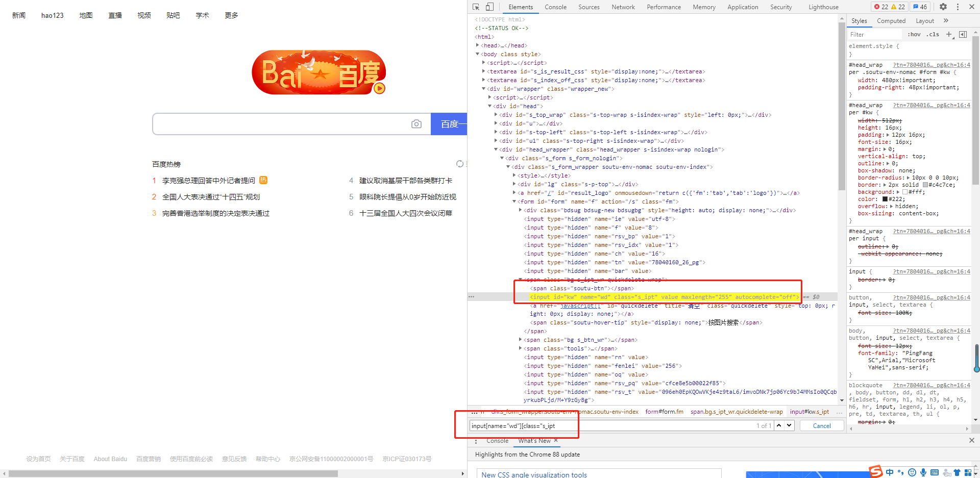Select input#kw.s_ipt breadcrumb
This screenshot has width=980, height=478.
810,412
